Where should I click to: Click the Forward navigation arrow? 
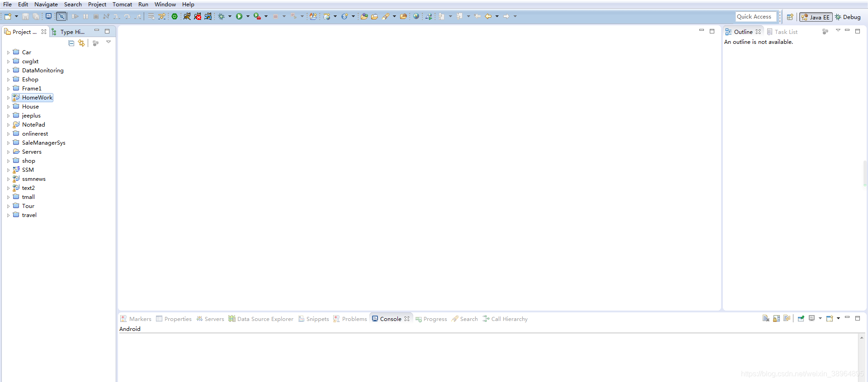pos(506,16)
